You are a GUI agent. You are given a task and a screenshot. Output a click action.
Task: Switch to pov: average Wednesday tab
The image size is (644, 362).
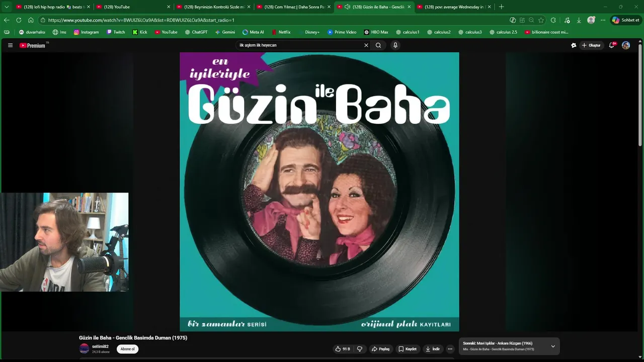(454, 7)
